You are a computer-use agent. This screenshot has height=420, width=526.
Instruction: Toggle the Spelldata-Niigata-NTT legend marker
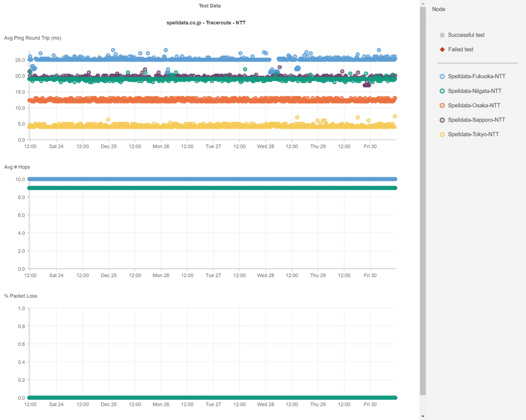[442, 91]
